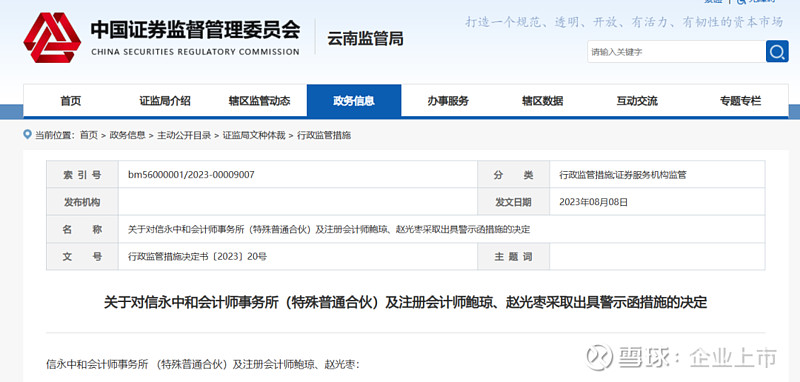Click the 中国证券监督管理委员会 site title
800x382 pixels.
195,30
